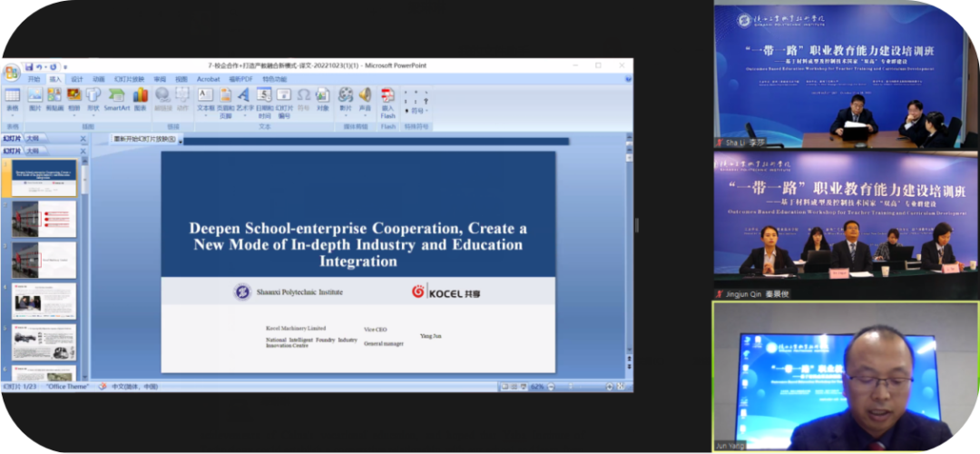Click the 声音 sound icon
The height and width of the screenshot is (454, 980).
(x=365, y=96)
